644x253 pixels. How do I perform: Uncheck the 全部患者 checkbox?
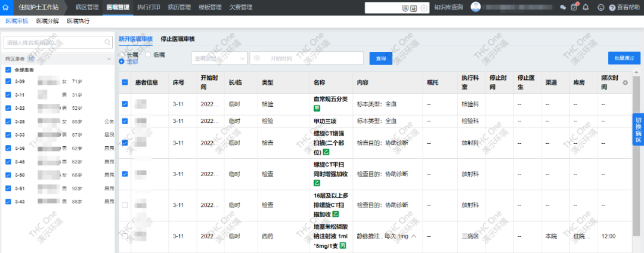pyautogui.click(x=8, y=70)
